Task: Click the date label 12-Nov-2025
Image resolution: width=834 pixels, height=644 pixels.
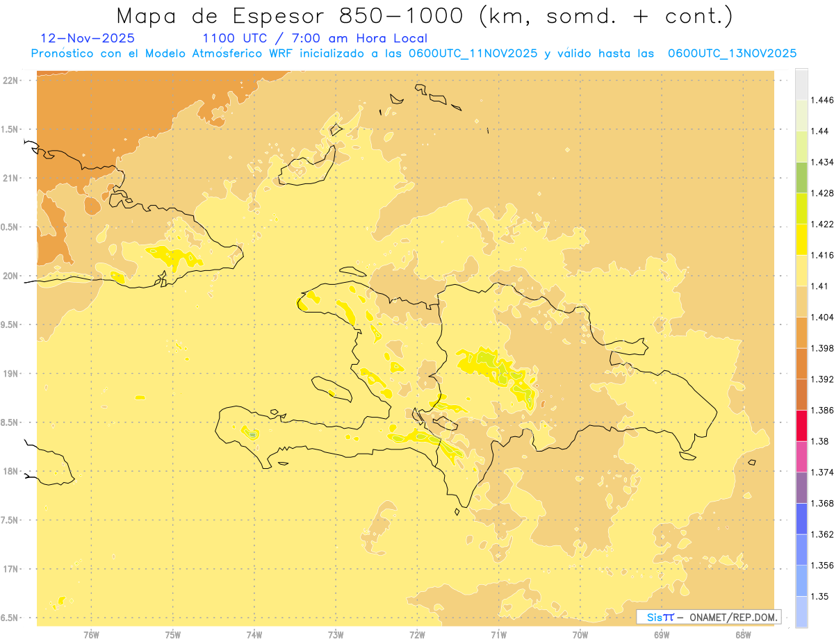Action: click(88, 38)
